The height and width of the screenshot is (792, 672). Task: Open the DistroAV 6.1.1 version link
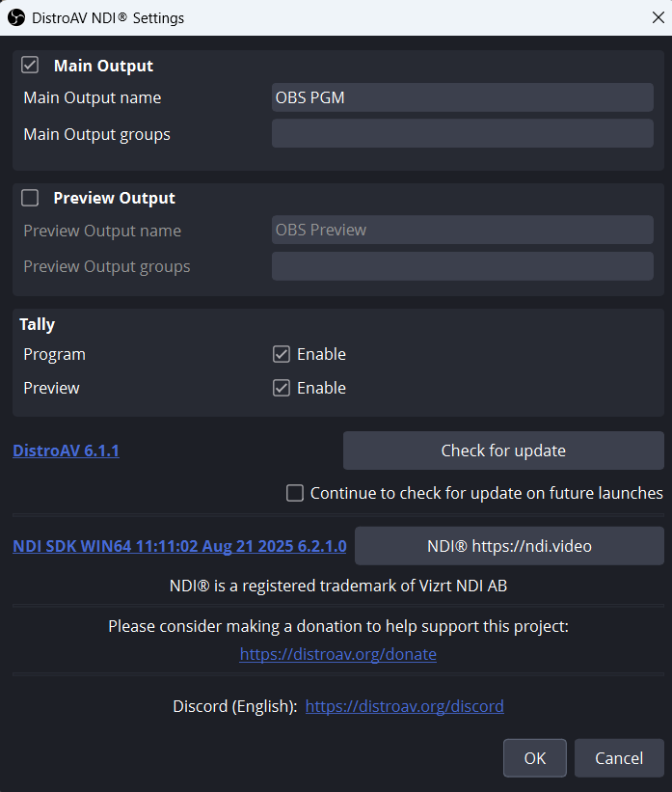67,451
